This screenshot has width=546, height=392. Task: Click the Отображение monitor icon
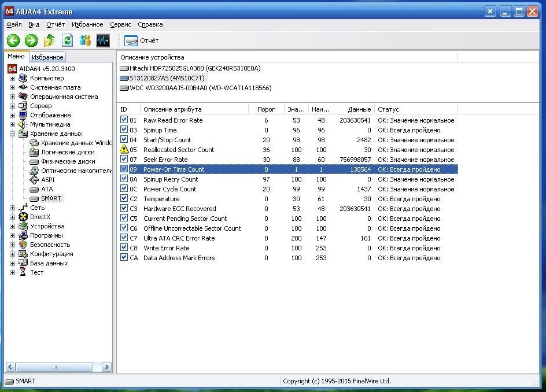pos(23,115)
